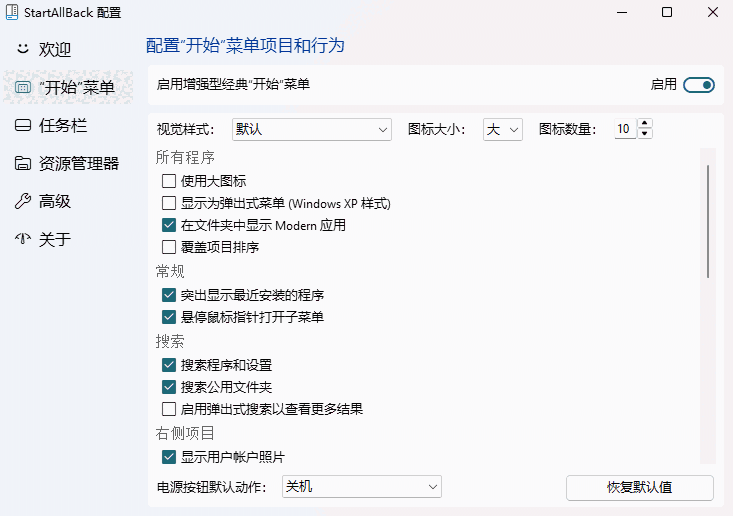This screenshot has width=733, height=516.
Task: Open the 高级 settings tab
Action: point(55,201)
